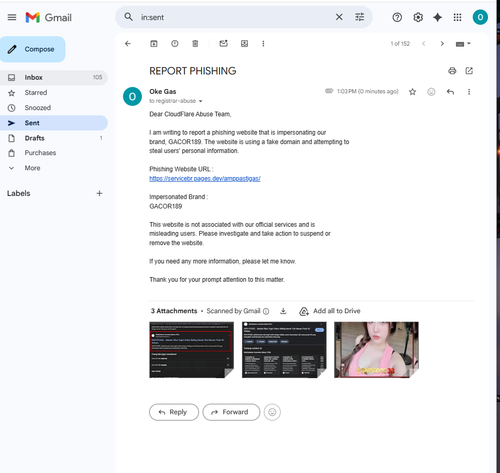This screenshot has height=473, width=500.
Task: Open the account avatar menu
Action: point(480,17)
